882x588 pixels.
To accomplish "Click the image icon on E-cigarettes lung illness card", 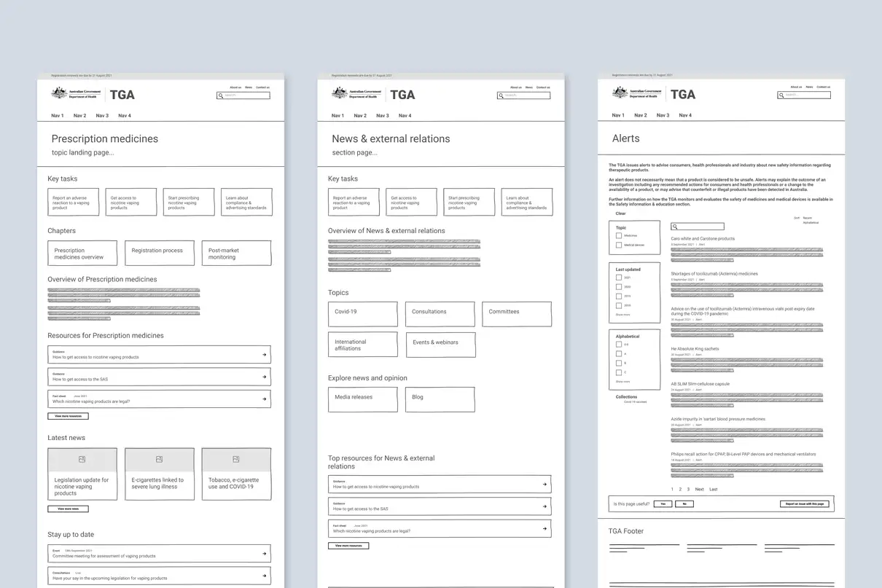I will [159, 458].
